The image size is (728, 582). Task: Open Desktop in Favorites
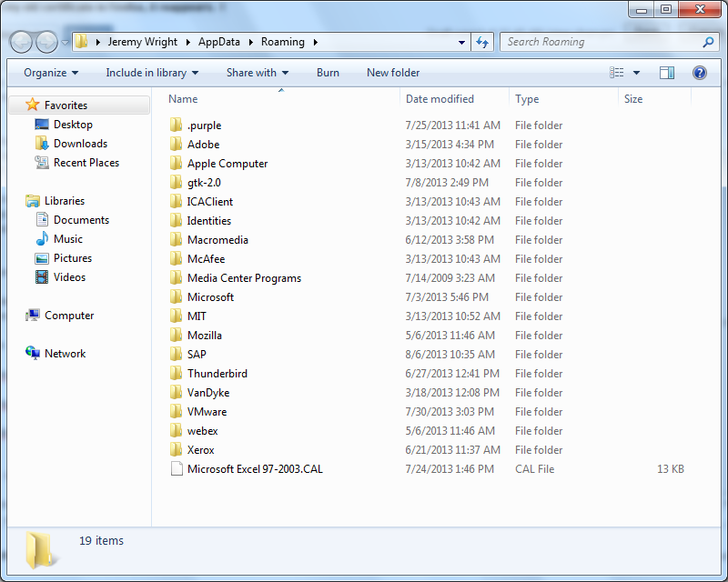[73, 125]
